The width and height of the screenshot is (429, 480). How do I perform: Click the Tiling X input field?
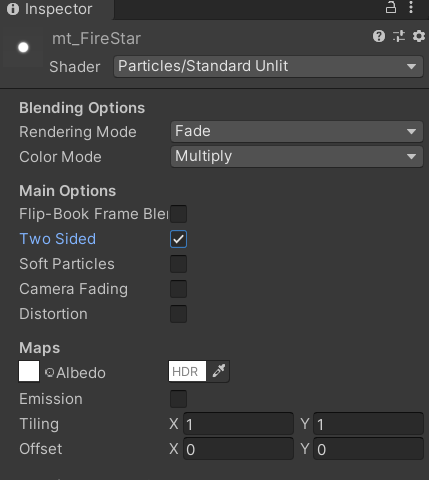[238, 424]
